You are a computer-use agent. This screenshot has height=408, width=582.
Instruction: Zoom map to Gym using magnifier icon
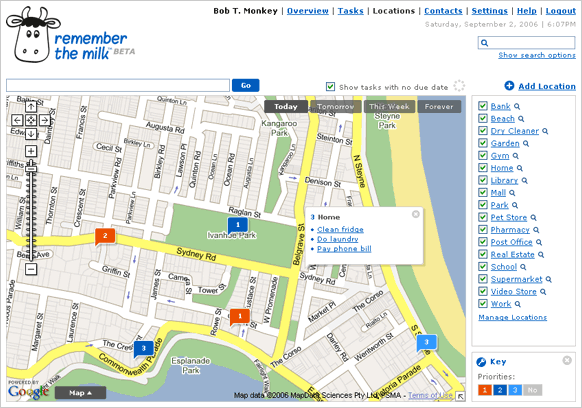tap(516, 156)
